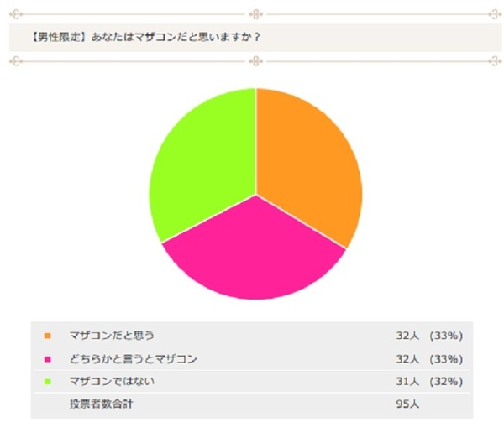Click the green legend square for マザコンではない

48,382
